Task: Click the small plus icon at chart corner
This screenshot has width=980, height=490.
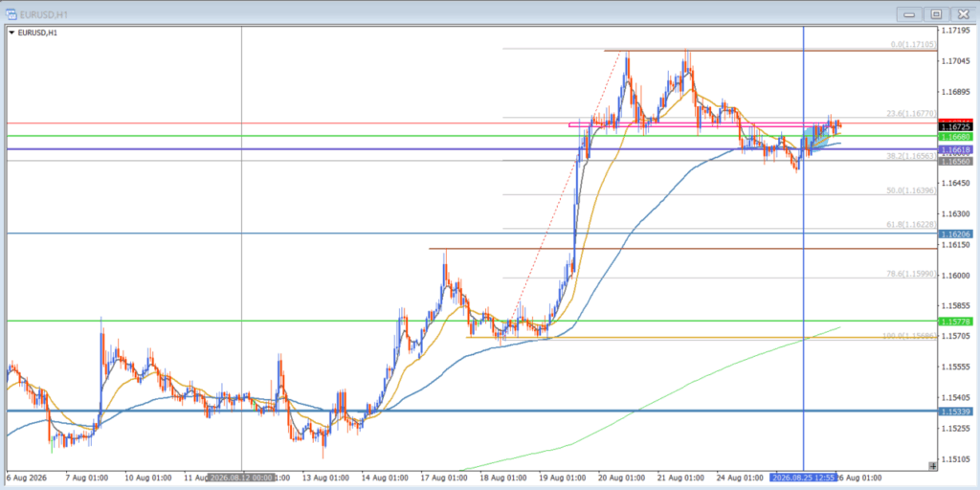Action: click(x=932, y=466)
